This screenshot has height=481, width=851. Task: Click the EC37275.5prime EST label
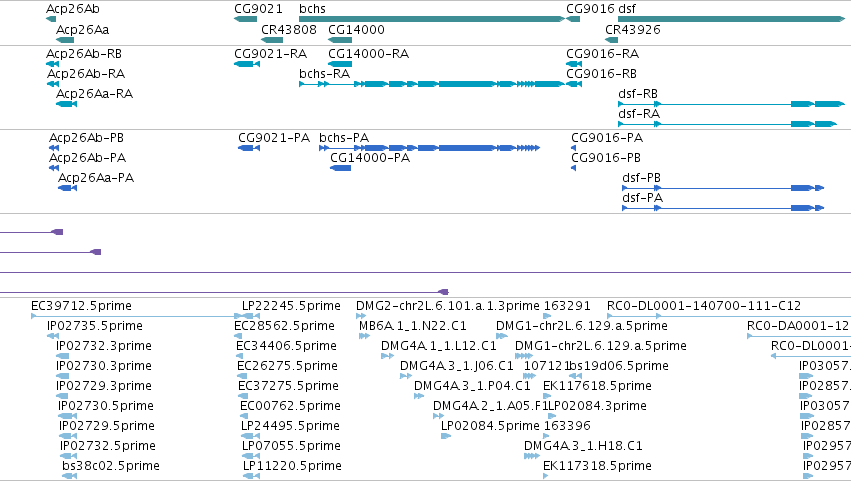289,386
